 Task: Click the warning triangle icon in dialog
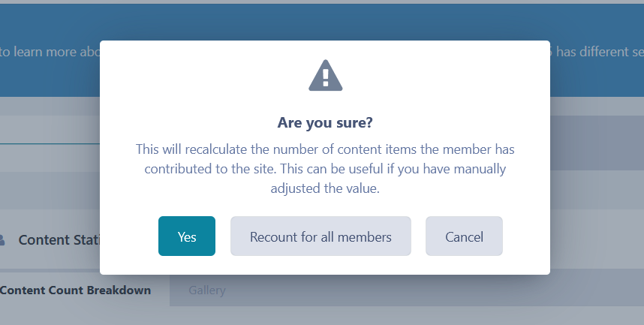pos(325,76)
